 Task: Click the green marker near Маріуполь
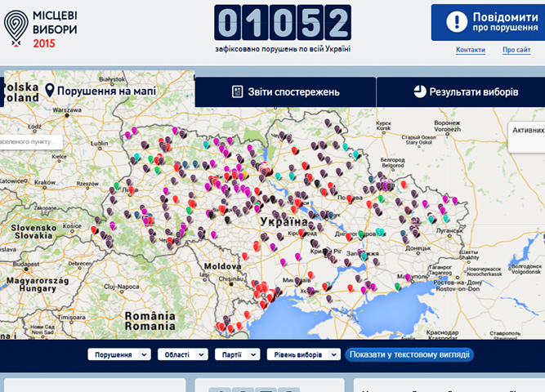point(397,287)
